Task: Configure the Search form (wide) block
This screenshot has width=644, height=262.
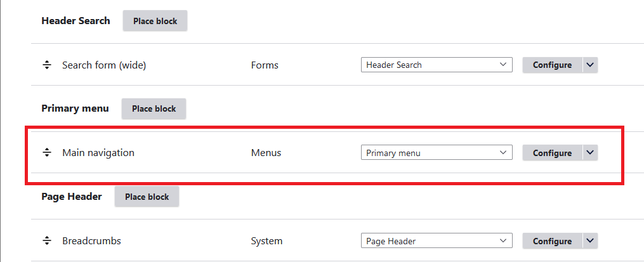Action: coord(551,65)
